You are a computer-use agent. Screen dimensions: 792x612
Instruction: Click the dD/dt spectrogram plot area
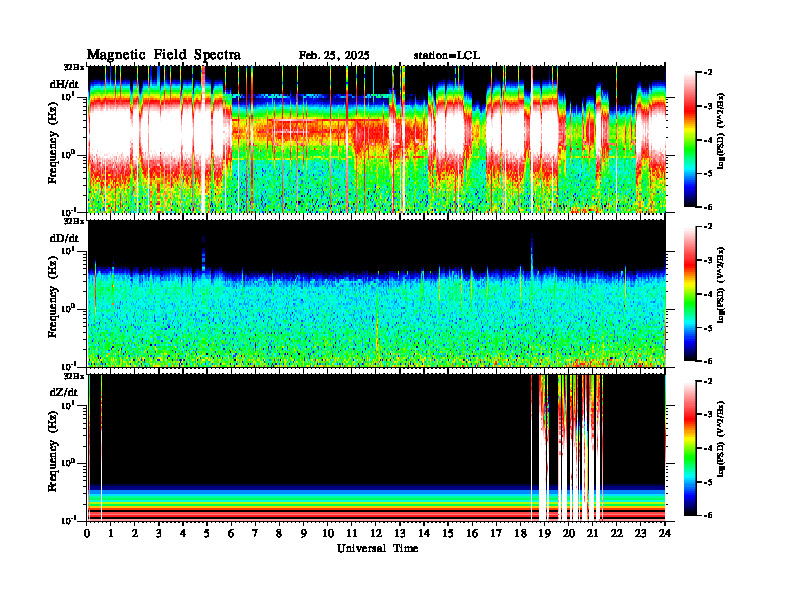coord(377,293)
